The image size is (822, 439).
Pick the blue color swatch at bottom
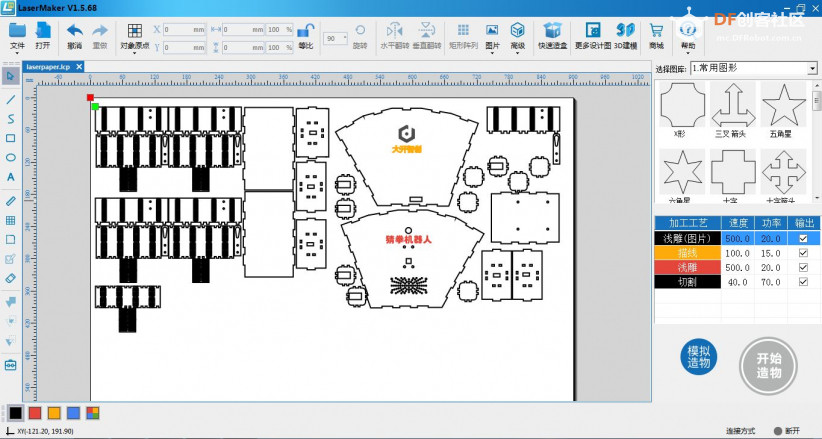tap(73, 413)
